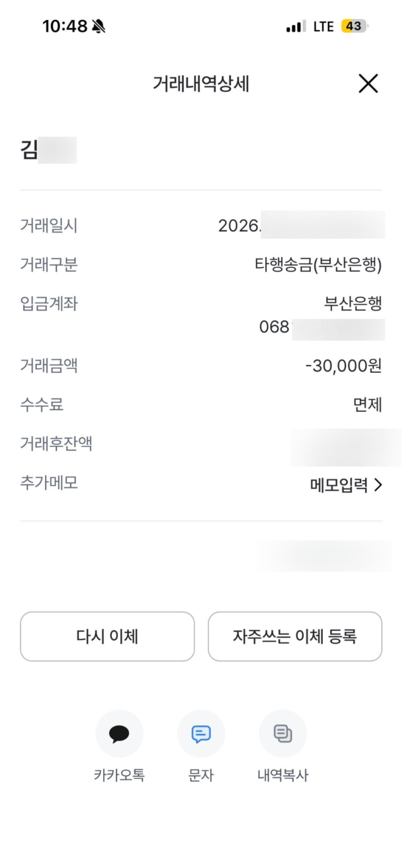The image size is (402, 868).
Task: Tap the 문자 text label
Action: tap(201, 775)
